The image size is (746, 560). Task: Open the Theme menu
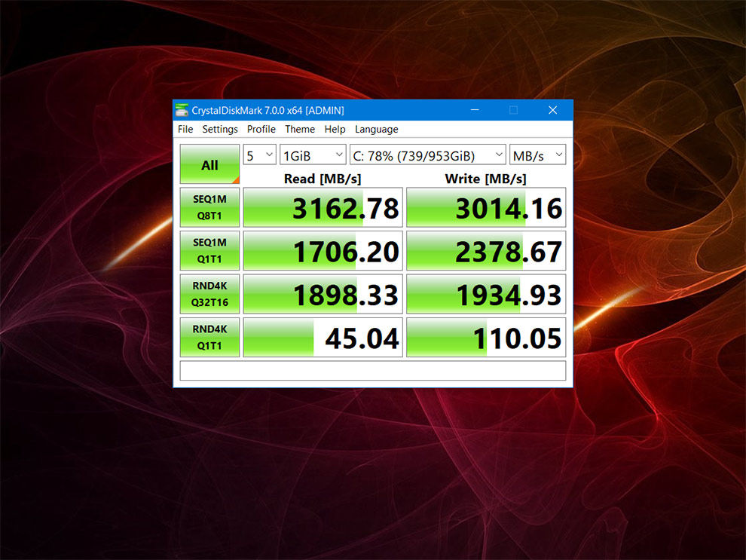[300, 130]
